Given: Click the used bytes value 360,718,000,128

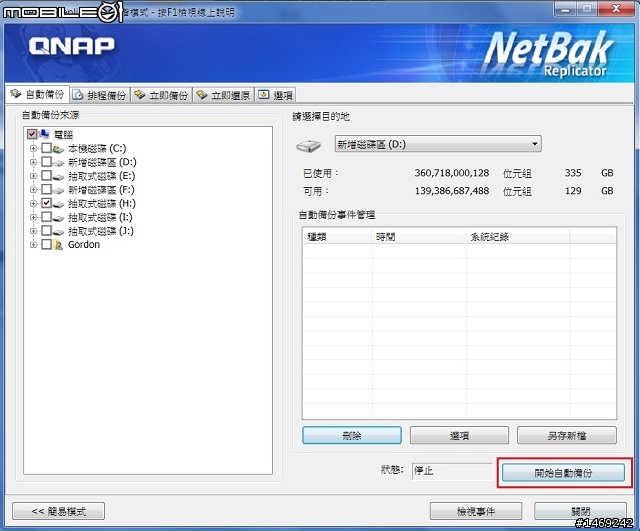Looking at the screenshot, I should [452, 173].
